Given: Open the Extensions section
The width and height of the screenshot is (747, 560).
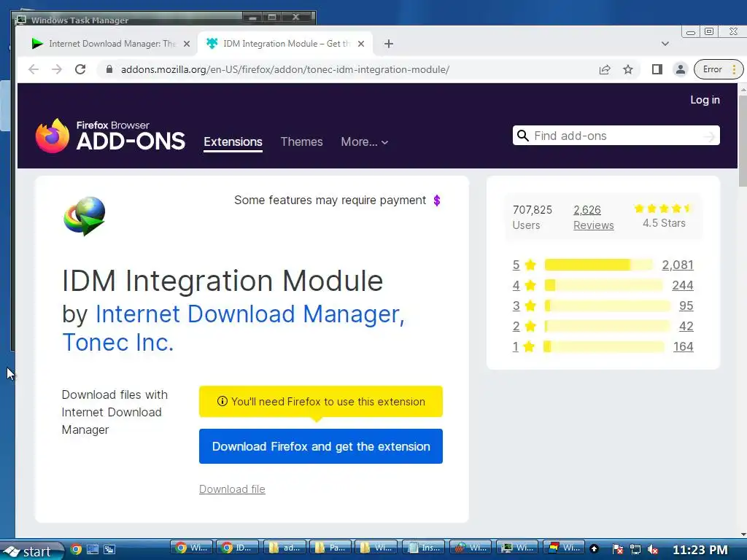Looking at the screenshot, I should pyautogui.click(x=233, y=142).
